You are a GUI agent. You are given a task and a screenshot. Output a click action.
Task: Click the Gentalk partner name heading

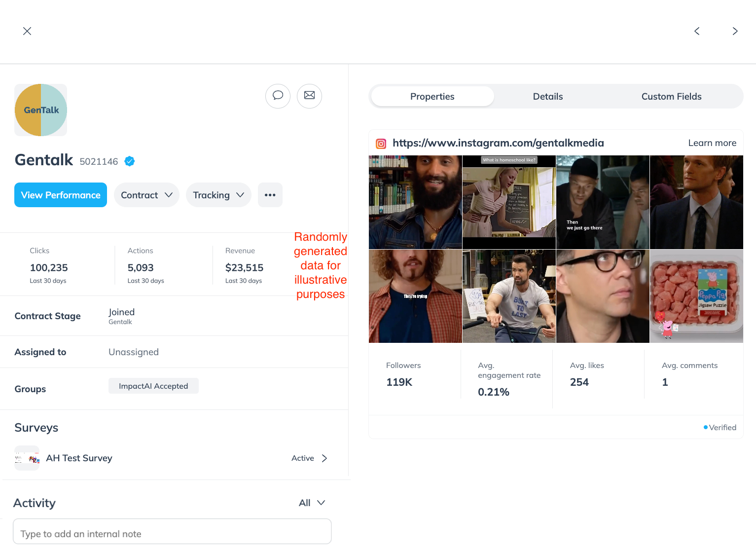[44, 160]
